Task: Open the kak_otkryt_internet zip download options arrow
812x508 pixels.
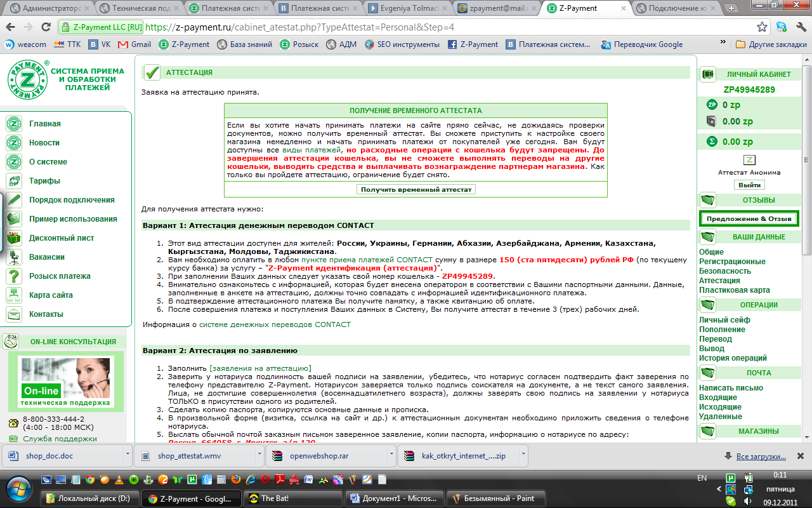Action: tap(523, 455)
